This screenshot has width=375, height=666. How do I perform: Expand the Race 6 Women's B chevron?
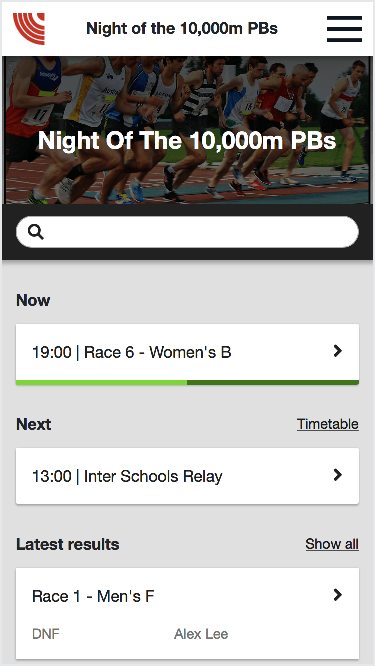coord(338,351)
